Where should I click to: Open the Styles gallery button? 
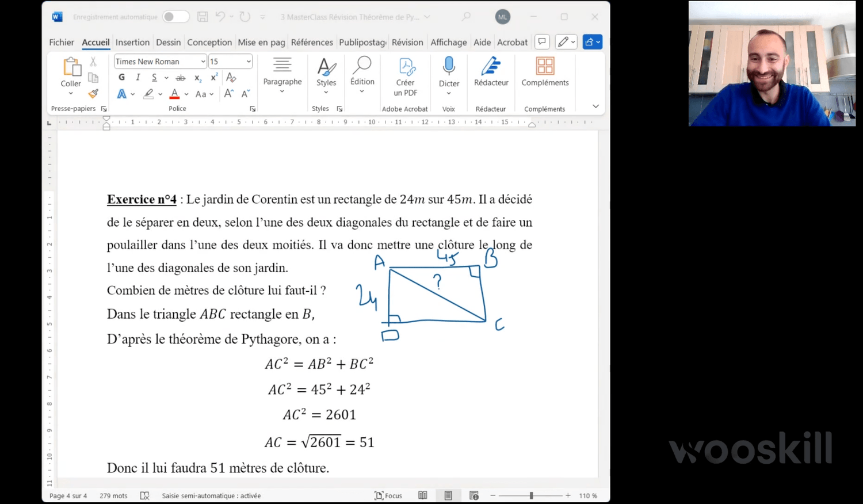326,75
